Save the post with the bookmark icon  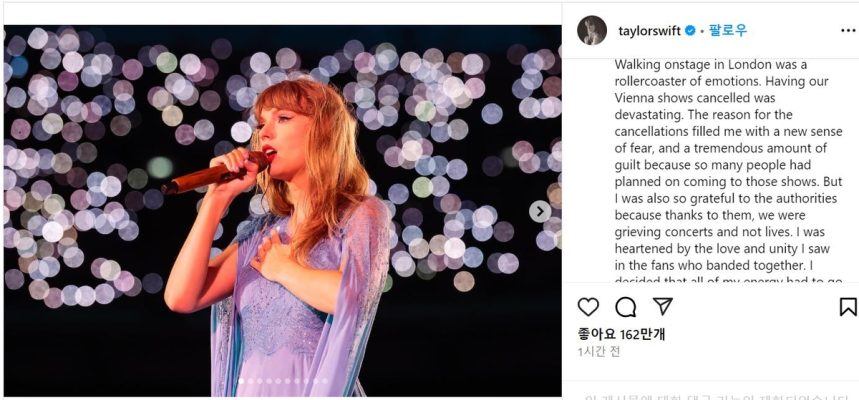847,307
